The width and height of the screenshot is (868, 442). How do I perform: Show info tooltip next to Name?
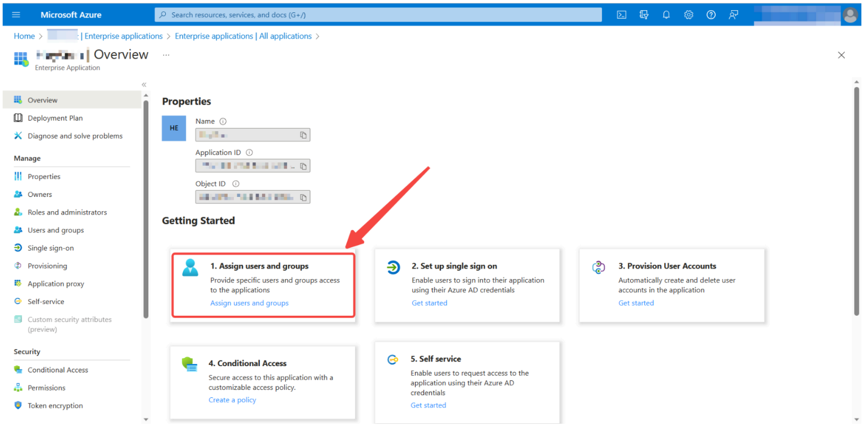(x=223, y=121)
